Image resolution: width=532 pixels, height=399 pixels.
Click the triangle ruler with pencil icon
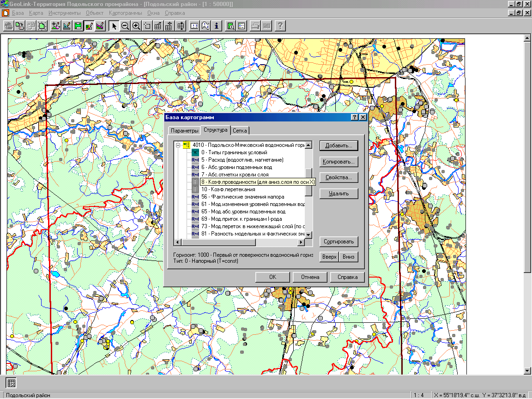(x=66, y=26)
